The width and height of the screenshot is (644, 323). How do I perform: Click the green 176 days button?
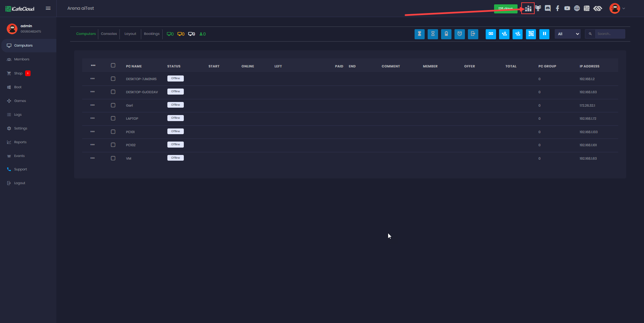click(x=505, y=9)
